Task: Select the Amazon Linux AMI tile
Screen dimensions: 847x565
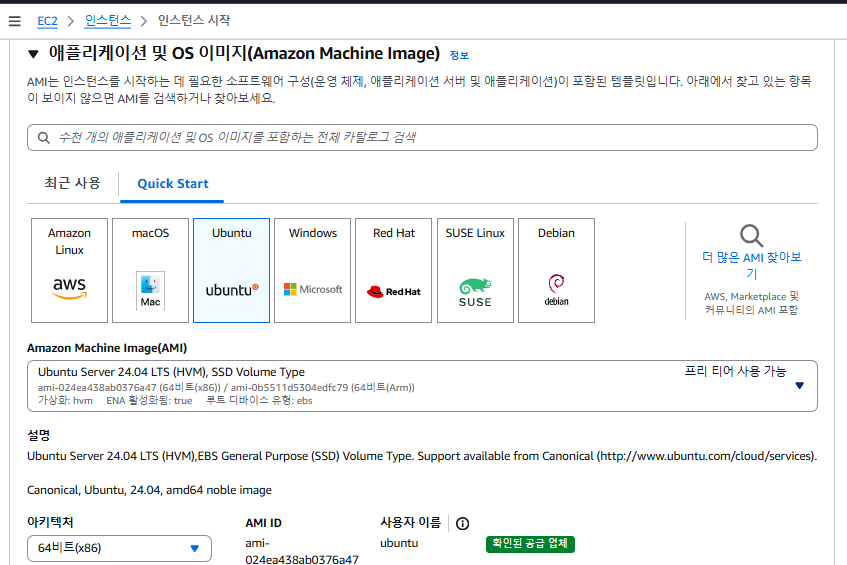Action: pos(69,270)
